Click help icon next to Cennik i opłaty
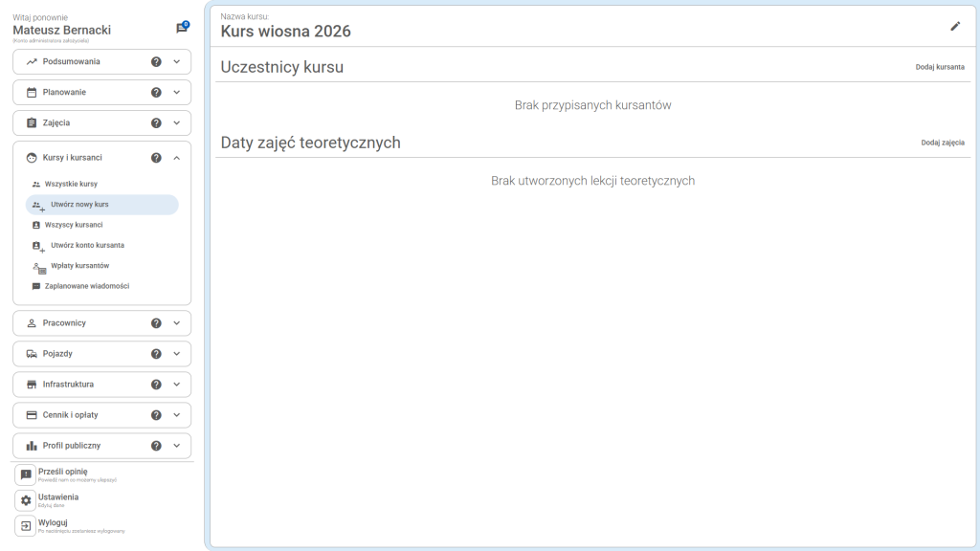The image size is (980, 551). point(156,415)
